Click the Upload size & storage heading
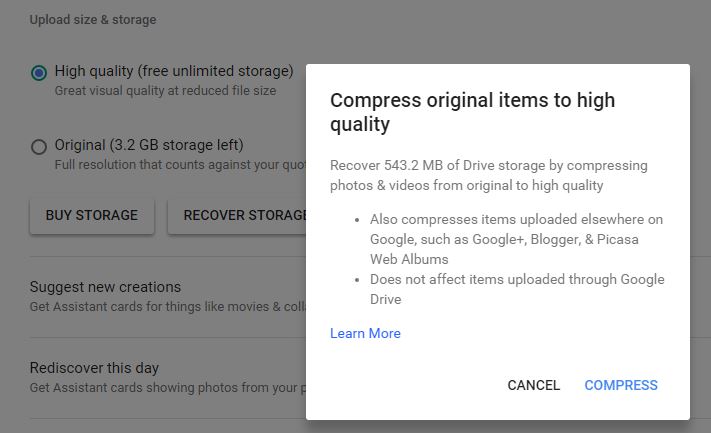The image size is (711, 433). (x=93, y=20)
